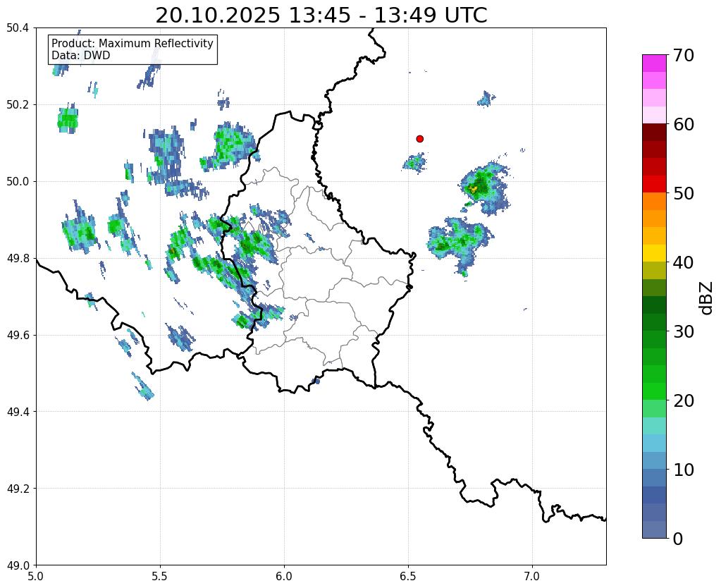Click the 'Data: DWD' label
This screenshot has height=588, width=721.
81,56
